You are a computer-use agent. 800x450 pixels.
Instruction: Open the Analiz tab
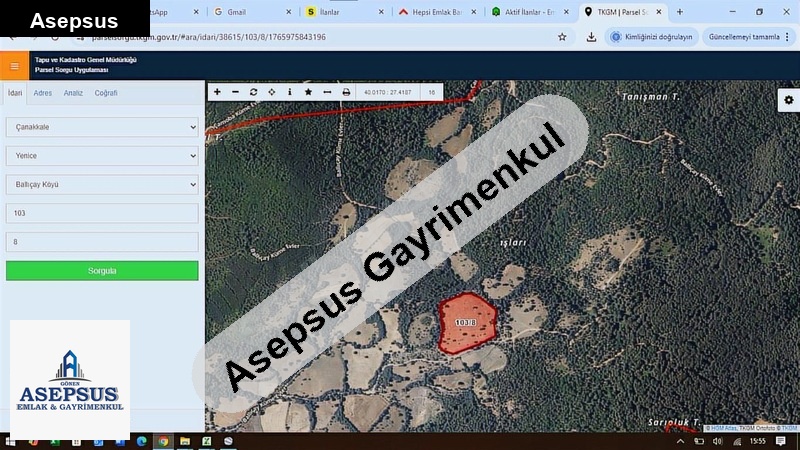(73, 93)
